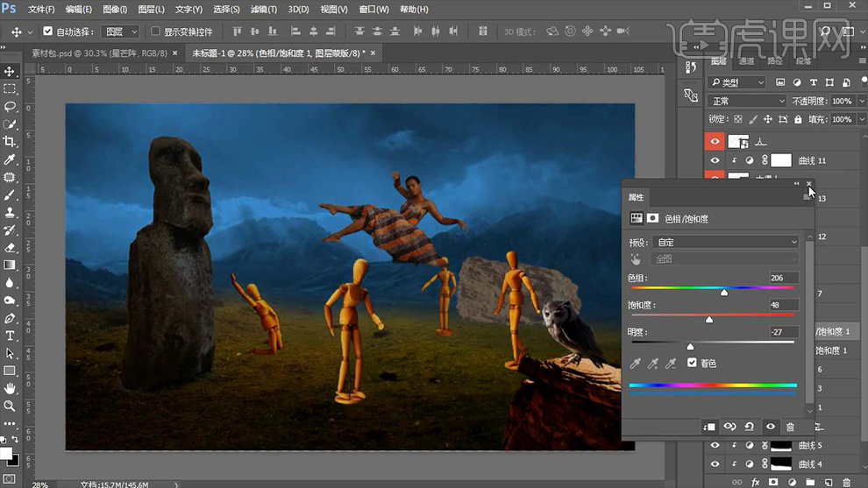The image size is (868, 488).
Task: Click the saturation slider handle
Action: coord(709,319)
